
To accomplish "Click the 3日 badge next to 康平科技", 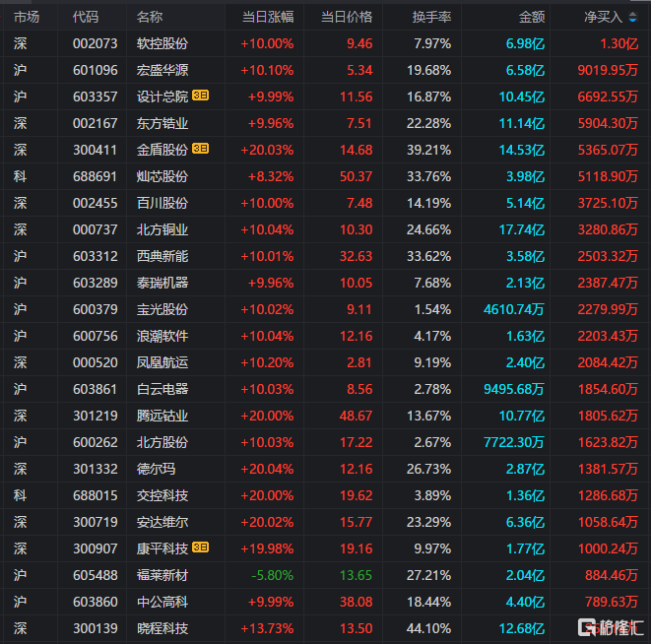I will pos(200,547).
